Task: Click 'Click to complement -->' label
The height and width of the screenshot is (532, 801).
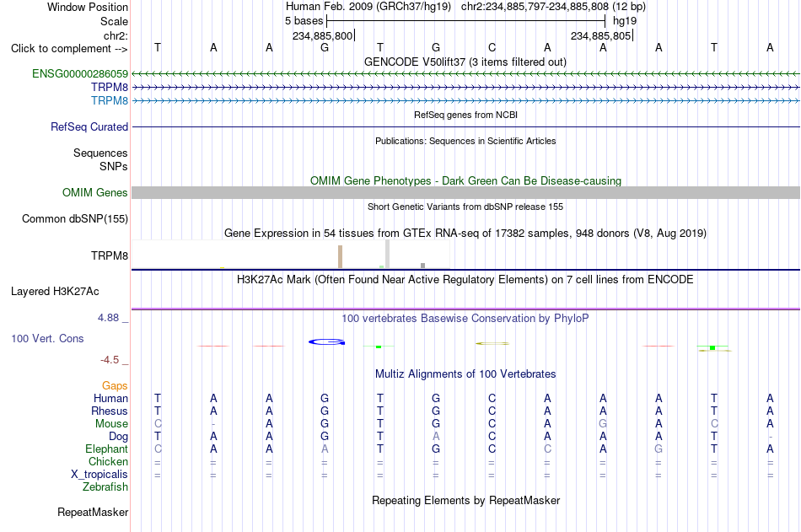Action: [x=69, y=49]
